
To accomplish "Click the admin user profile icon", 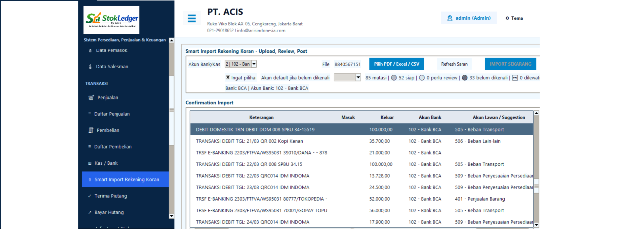I will click(450, 18).
